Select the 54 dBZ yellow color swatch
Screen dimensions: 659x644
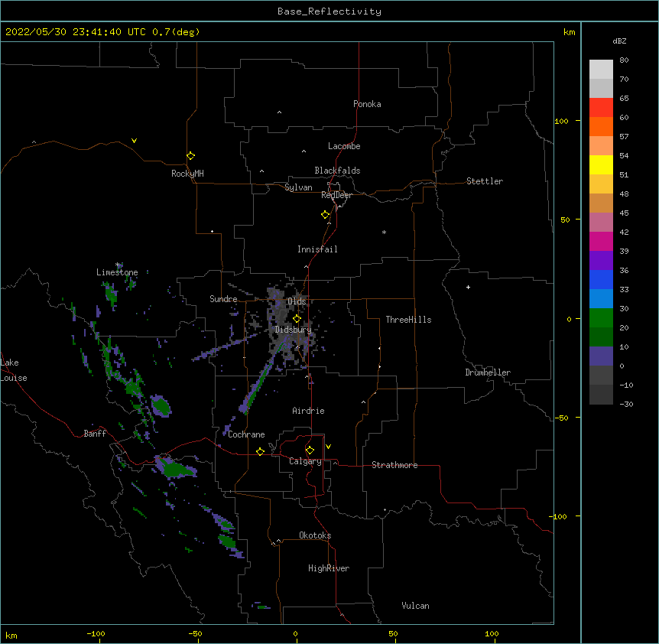point(601,164)
